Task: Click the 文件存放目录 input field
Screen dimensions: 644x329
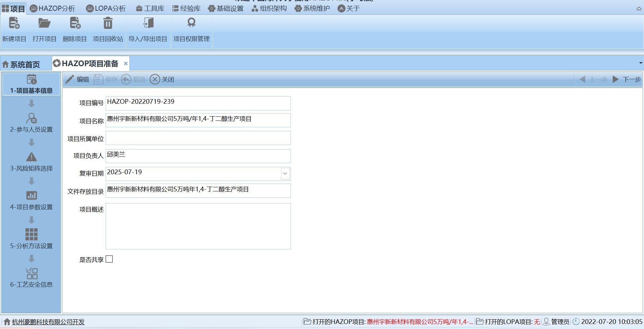Action: pos(198,191)
